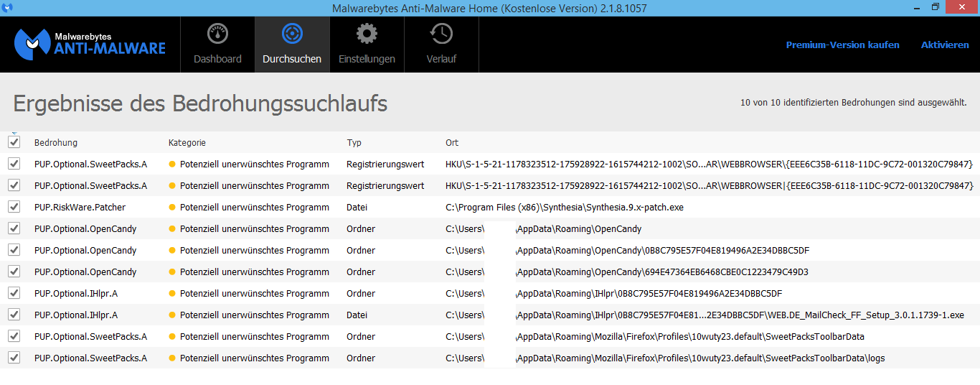Toggle the select-all checkbox in the header row

(14, 142)
